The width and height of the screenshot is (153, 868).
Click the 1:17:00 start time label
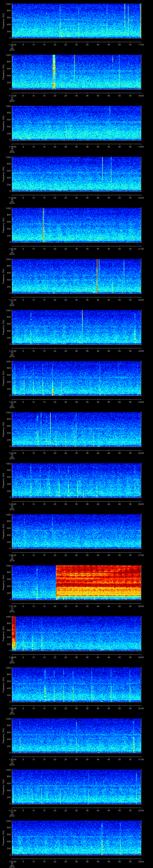click(12, 96)
